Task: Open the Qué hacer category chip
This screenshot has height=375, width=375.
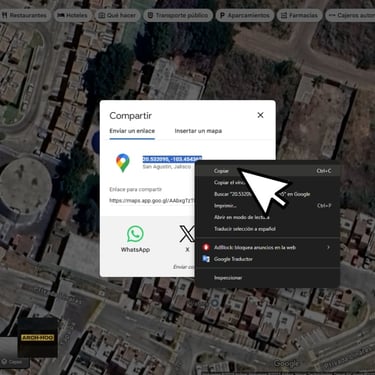Action: coord(117,15)
